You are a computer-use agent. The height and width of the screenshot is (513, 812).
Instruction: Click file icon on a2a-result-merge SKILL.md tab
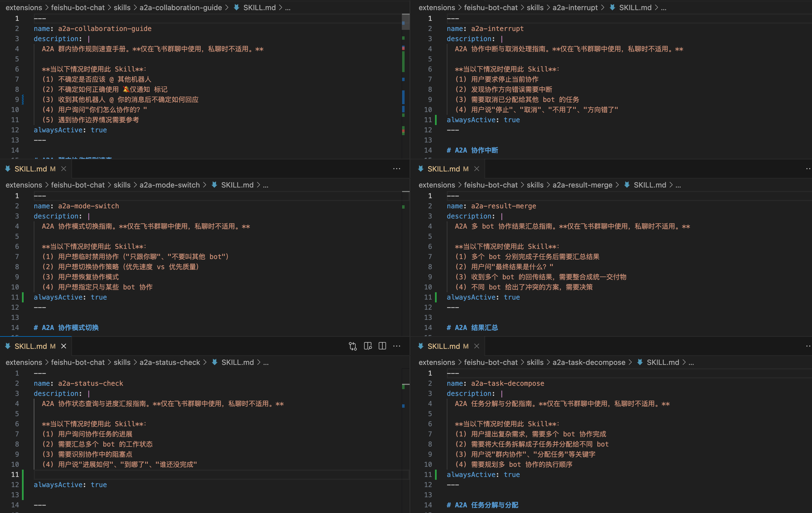pyautogui.click(x=421, y=169)
